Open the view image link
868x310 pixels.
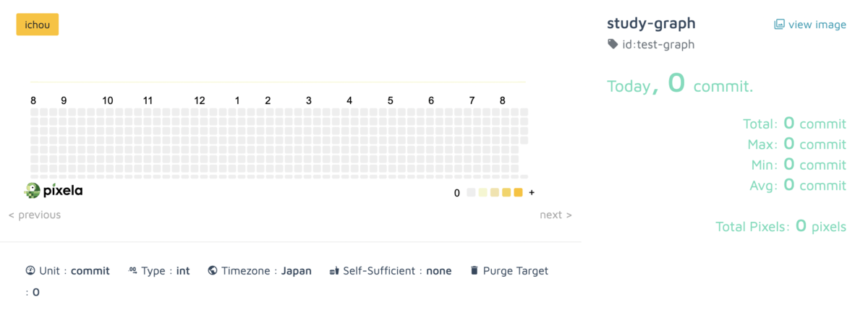coord(810,25)
